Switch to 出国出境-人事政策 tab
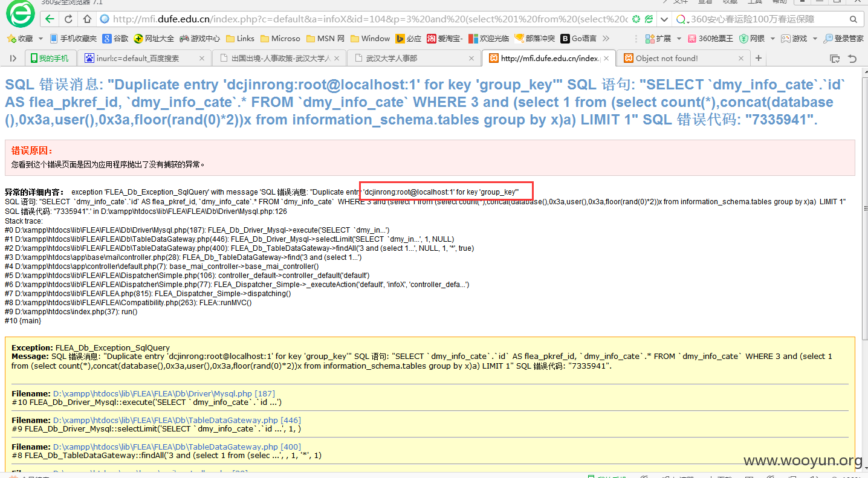The image size is (868, 478). [x=280, y=59]
